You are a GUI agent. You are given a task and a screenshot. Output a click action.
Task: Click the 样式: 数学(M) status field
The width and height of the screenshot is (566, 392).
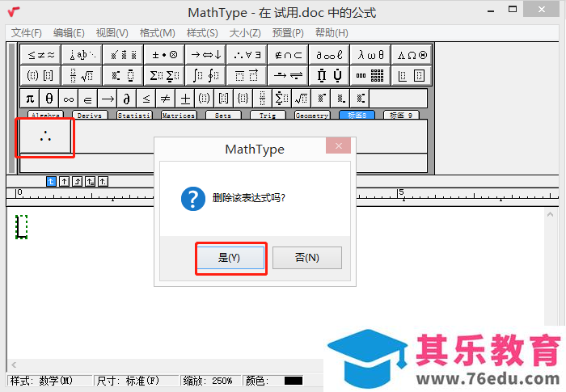pos(50,381)
